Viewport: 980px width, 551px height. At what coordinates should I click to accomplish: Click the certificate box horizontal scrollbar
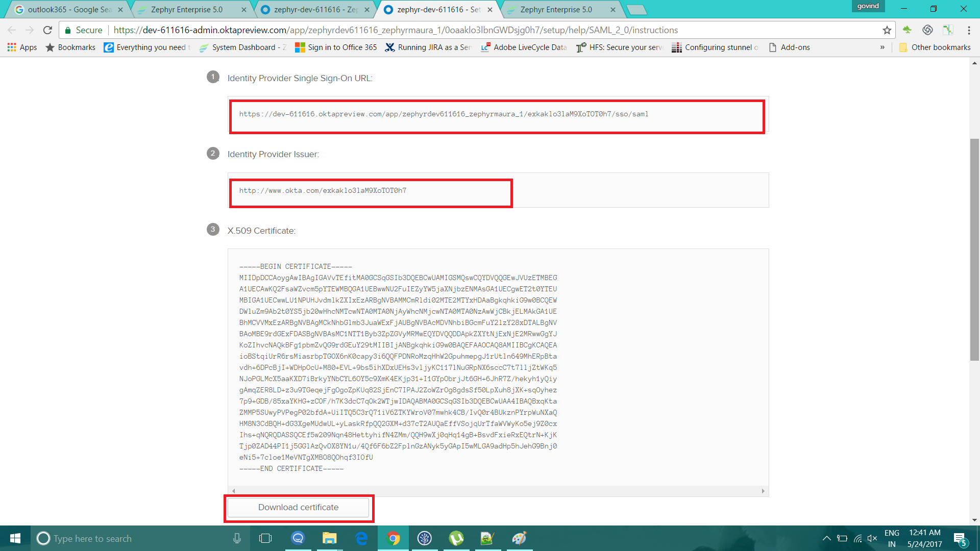tap(498, 491)
